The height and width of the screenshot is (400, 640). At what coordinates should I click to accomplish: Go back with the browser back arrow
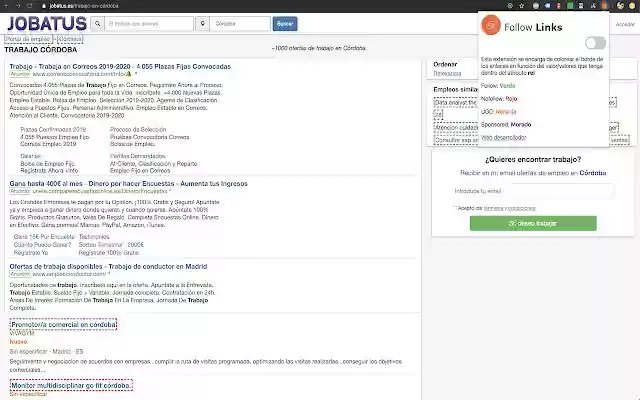(x=7, y=6)
